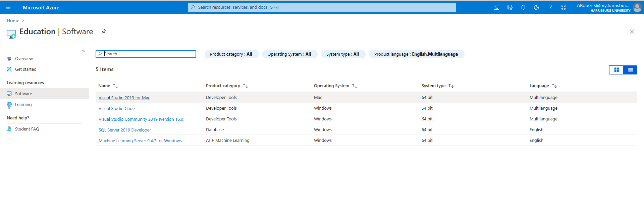Viewport: 644px width, 216px height.
Task: Click the Student FAQ person icon
Action: tap(9, 129)
